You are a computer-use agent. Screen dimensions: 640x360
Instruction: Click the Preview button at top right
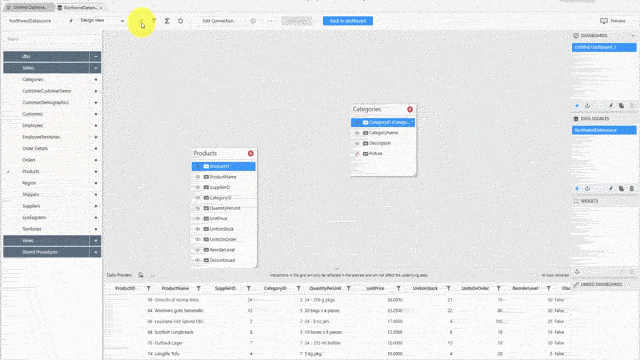[x=613, y=21]
